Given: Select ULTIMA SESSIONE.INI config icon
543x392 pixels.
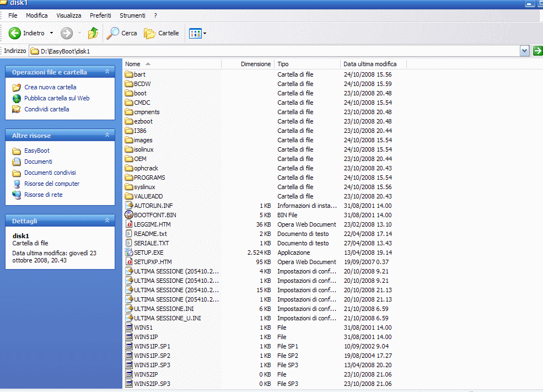Looking at the screenshot, I should point(129,308).
